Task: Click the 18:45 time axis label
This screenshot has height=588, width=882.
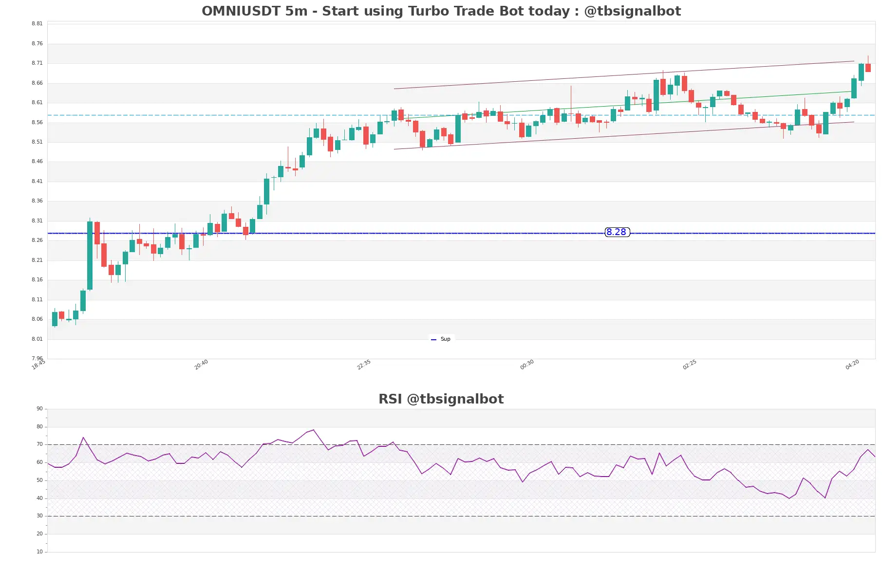Action: (x=38, y=365)
